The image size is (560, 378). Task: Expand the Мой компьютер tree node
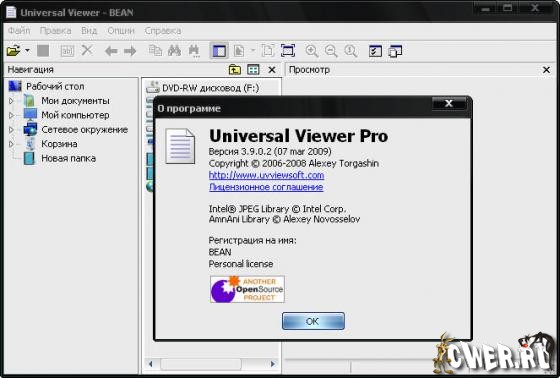[x=11, y=115]
